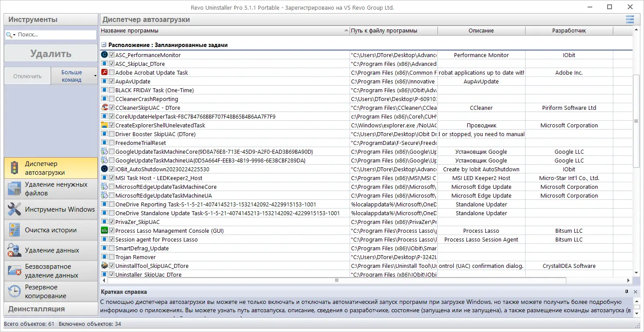644x332 pixels.
Task: Toggle the GoogleUpdateTaskMachineCore checkbox
Action: pyautogui.click(x=112, y=152)
